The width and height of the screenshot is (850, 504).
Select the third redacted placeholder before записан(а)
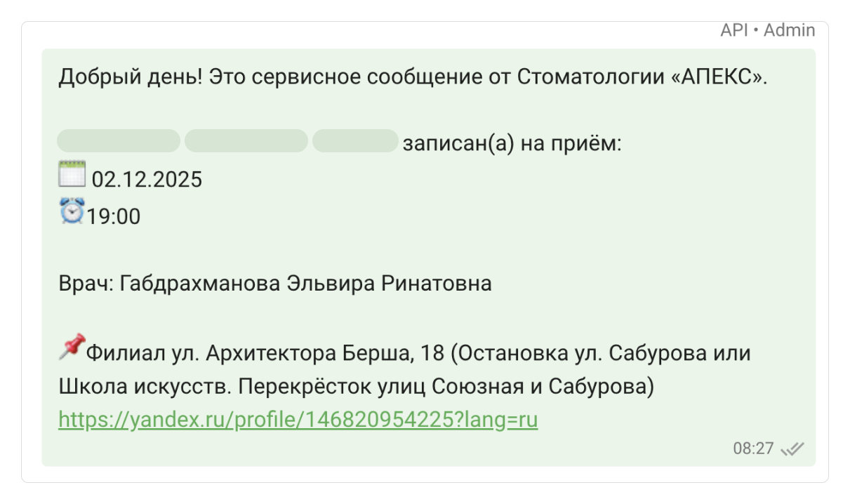[354, 141]
